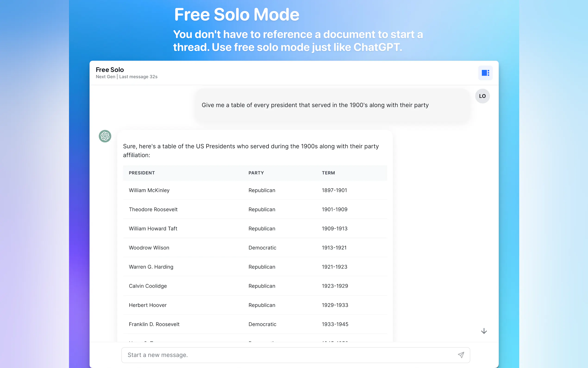Click the PRESIDENT column header

[x=142, y=173]
